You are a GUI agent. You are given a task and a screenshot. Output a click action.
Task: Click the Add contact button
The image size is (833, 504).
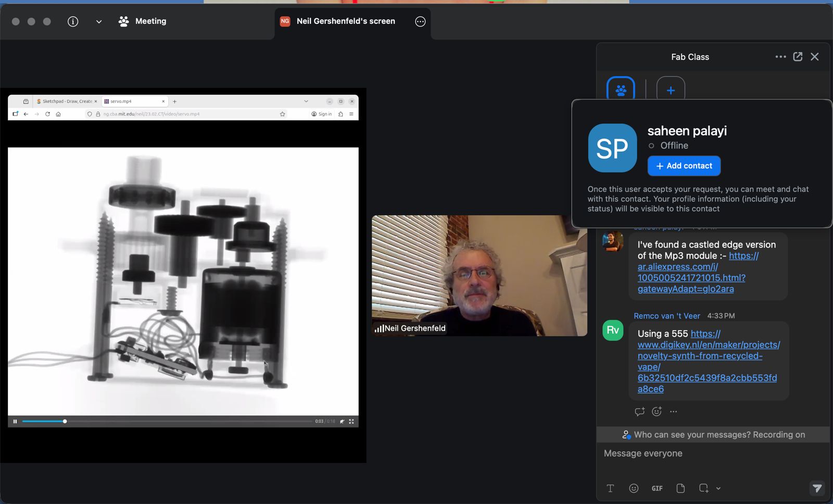[684, 166]
